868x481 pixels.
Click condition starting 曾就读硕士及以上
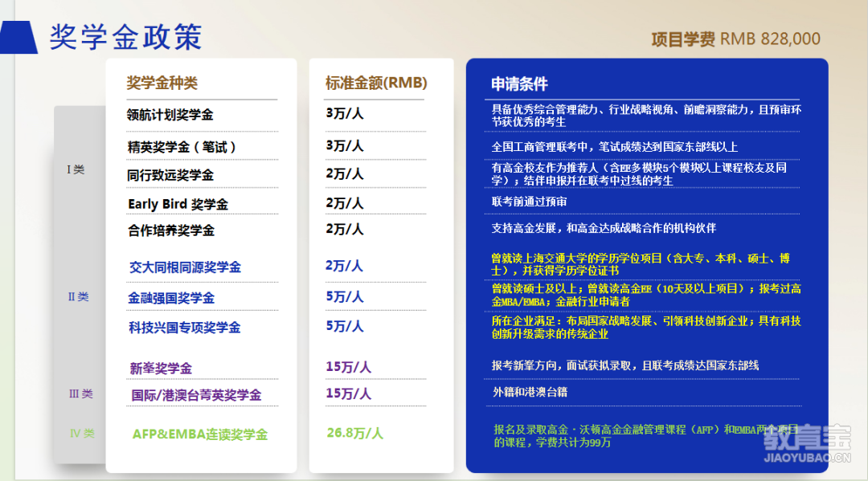point(646,296)
